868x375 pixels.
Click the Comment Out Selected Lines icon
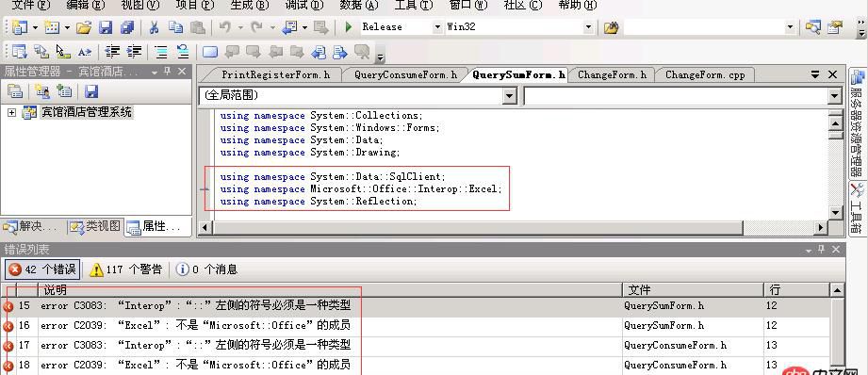point(161,52)
